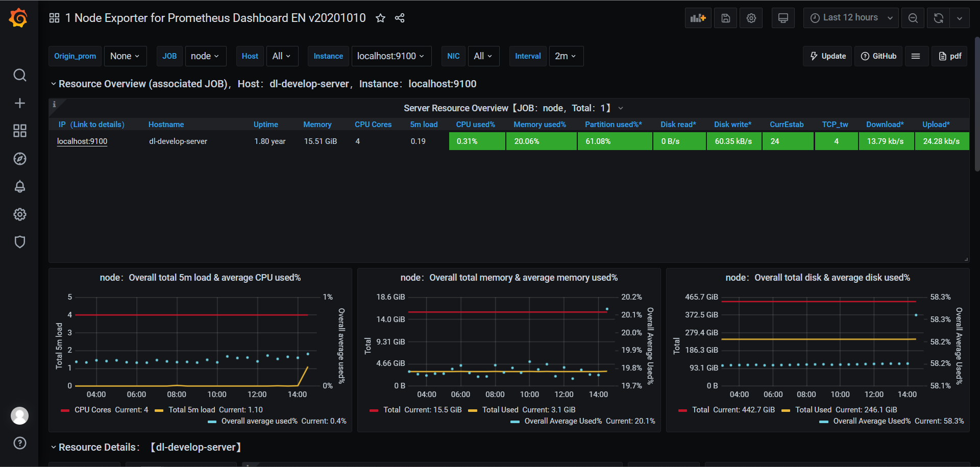Open Explore from the sidebar
Screen dimensions: 980x467
click(19, 159)
